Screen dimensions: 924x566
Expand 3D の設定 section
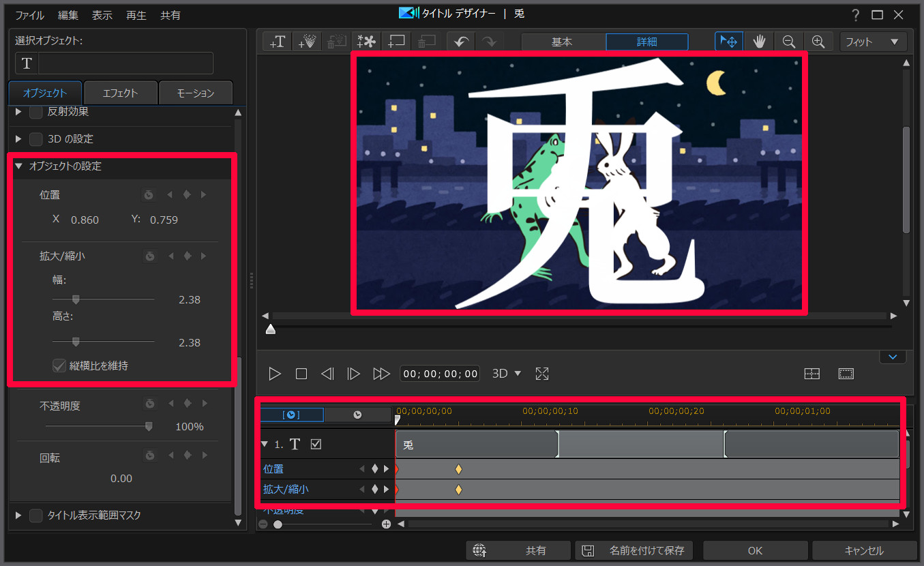tap(18, 139)
